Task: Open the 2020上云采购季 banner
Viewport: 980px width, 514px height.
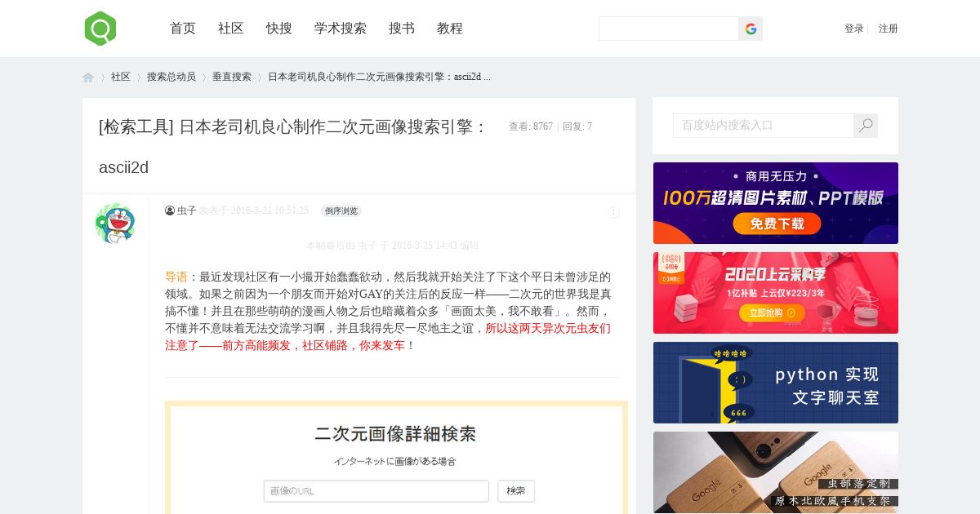Action: click(x=776, y=293)
